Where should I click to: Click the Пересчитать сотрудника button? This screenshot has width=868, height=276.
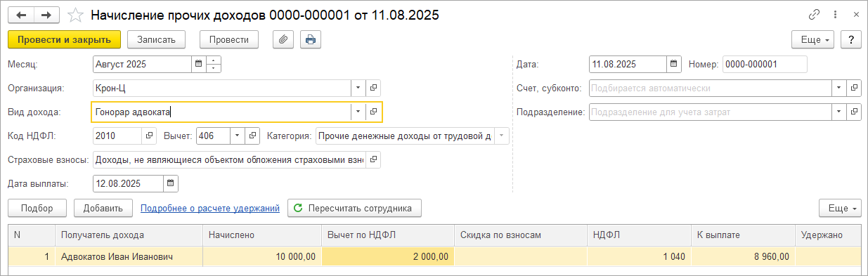[x=354, y=208]
